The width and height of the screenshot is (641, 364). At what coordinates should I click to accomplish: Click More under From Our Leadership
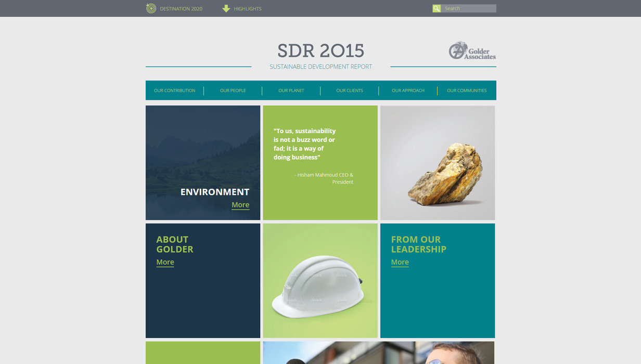400,262
